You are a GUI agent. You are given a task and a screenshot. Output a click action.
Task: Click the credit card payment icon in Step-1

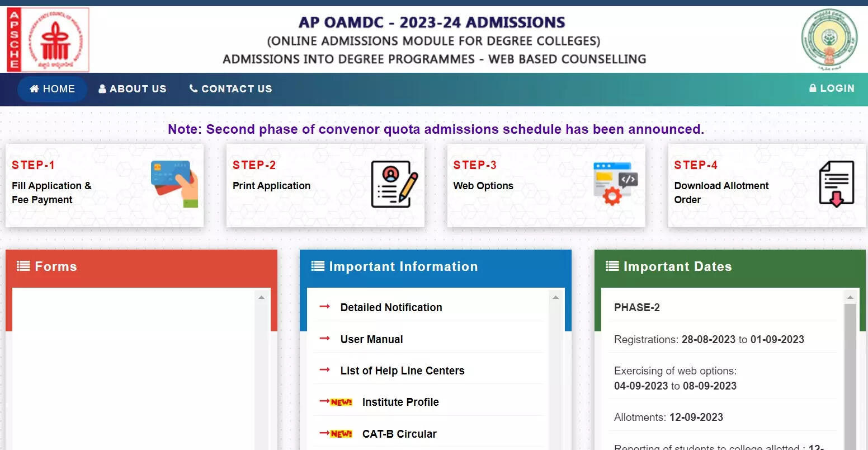pyautogui.click(x=175, y=184)
